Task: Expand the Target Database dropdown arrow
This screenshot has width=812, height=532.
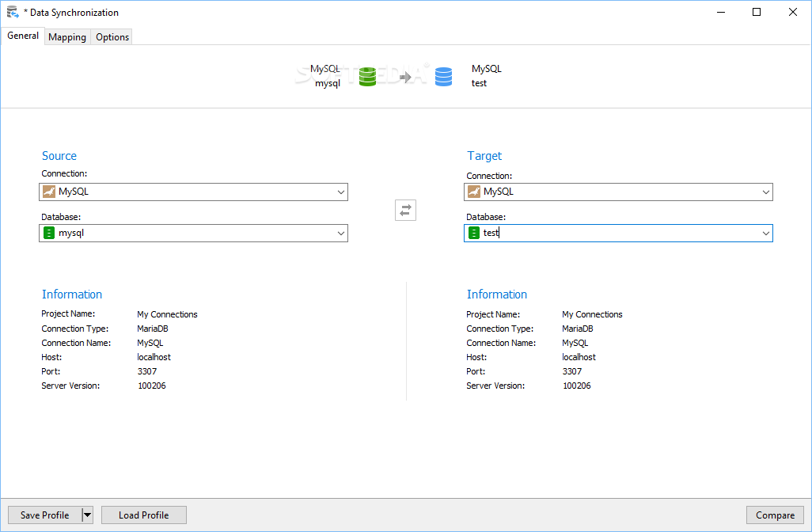Action: coord(766,233)
